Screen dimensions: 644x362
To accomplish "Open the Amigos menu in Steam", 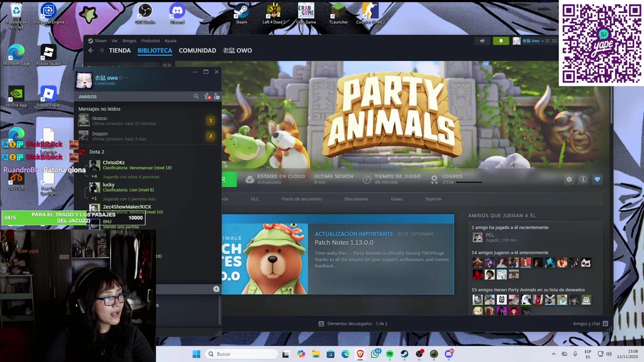I will click(x=129, y=41).
